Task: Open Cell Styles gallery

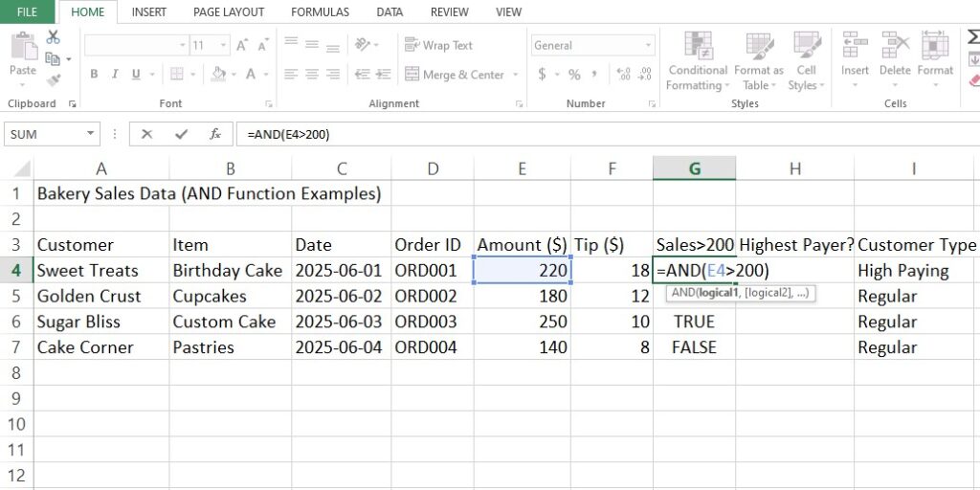Action: click(x=806, y=60)
